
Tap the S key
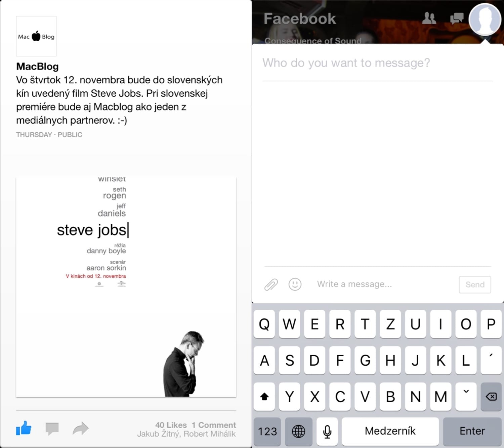click(x=290, y=360)
